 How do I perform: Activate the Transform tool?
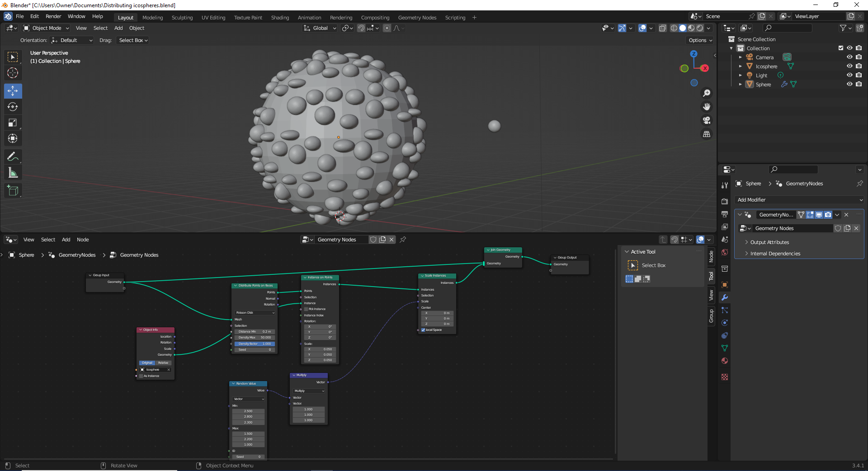[13, 138]
